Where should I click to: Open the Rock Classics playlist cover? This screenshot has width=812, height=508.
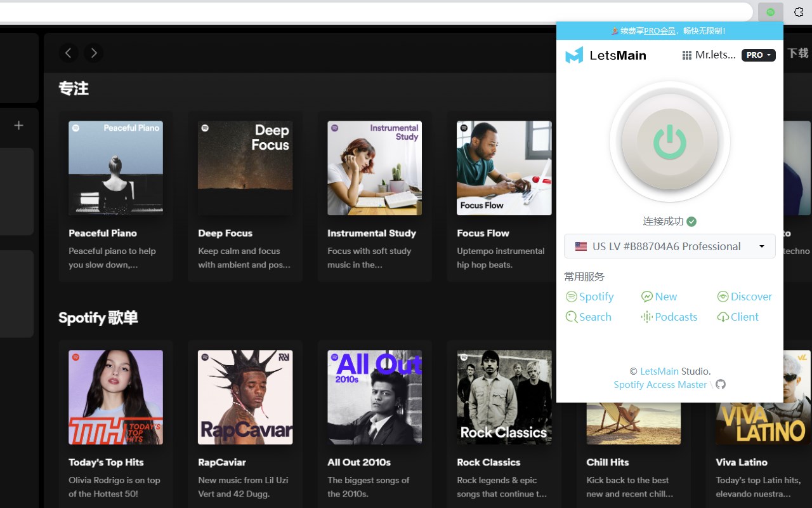(504, 398)
